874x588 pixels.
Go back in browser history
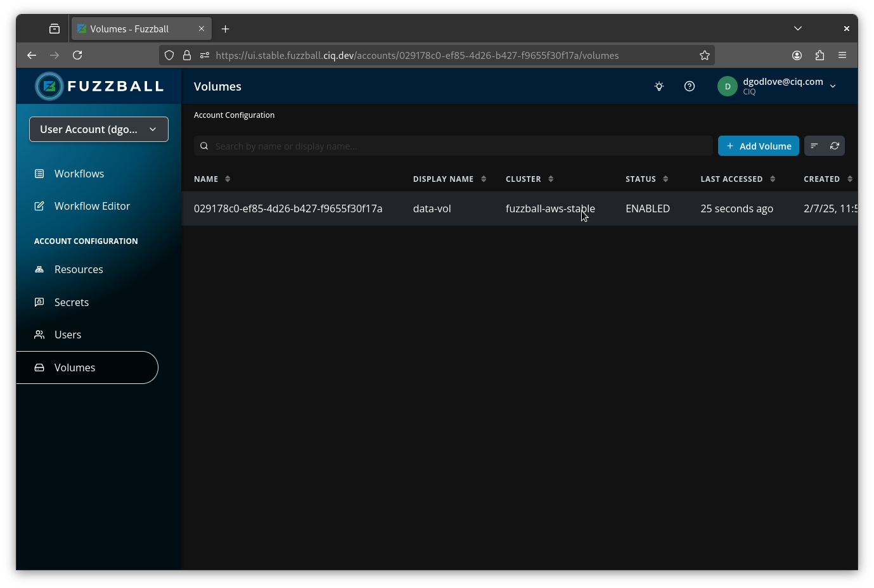[x=32, y=55]
